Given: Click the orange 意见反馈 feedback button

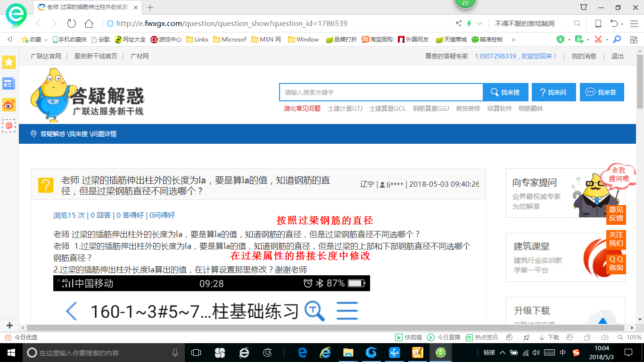Looking at the screenshot, I should pos(616,214).
